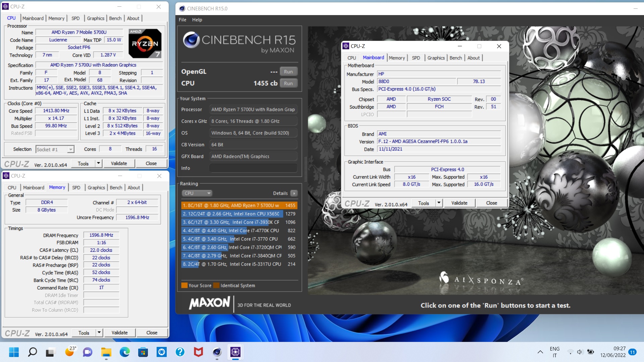Click Close button in Memory CPU-Z window

pyautogui.click(x=152, y=333)
